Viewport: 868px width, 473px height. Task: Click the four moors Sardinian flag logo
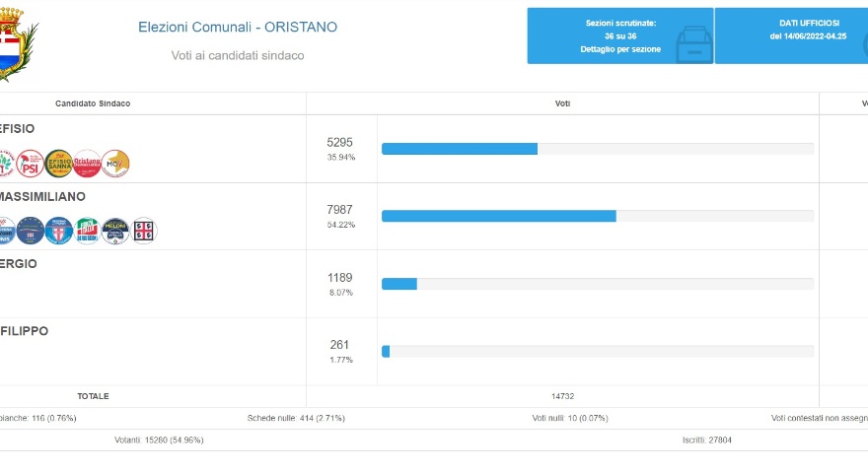[144, 231]
